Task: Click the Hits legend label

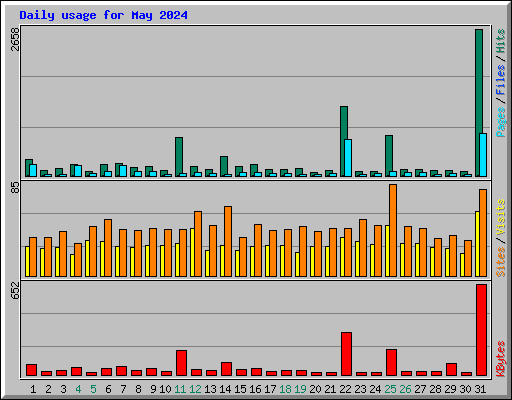Action: click(501, 41)
